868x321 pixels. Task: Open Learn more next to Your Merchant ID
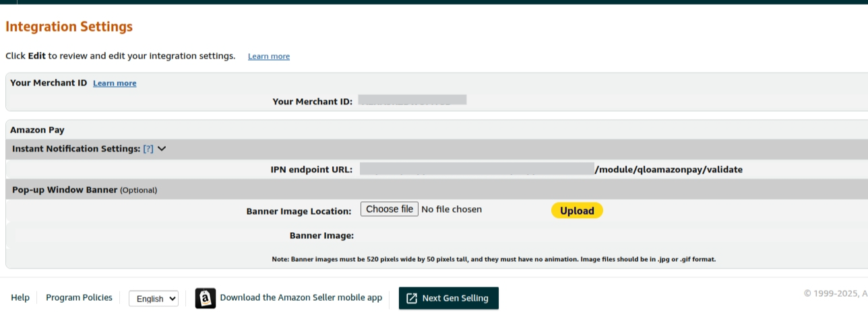115,83
